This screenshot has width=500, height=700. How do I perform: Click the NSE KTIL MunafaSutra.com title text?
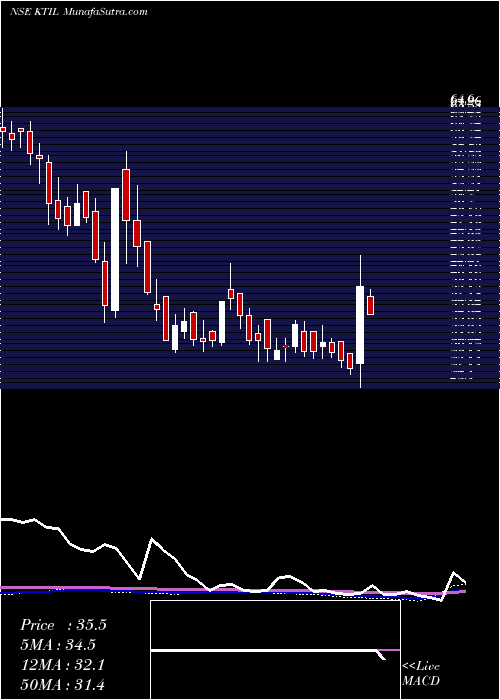[x=79, y=12]
